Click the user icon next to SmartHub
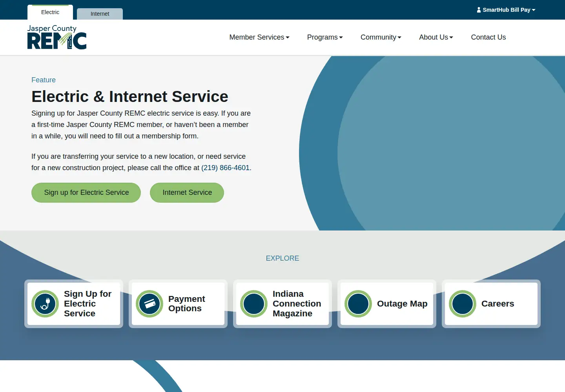This screenshot has height=392, width=565. coord(479,10)
